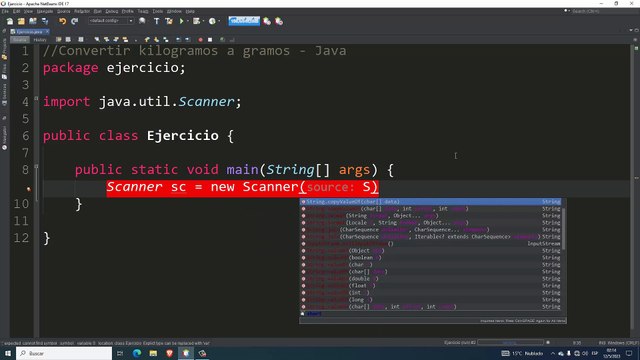Click the Buscar taskbar search box
This screenshot has width=640, height=360.
[x=64, y=353]
